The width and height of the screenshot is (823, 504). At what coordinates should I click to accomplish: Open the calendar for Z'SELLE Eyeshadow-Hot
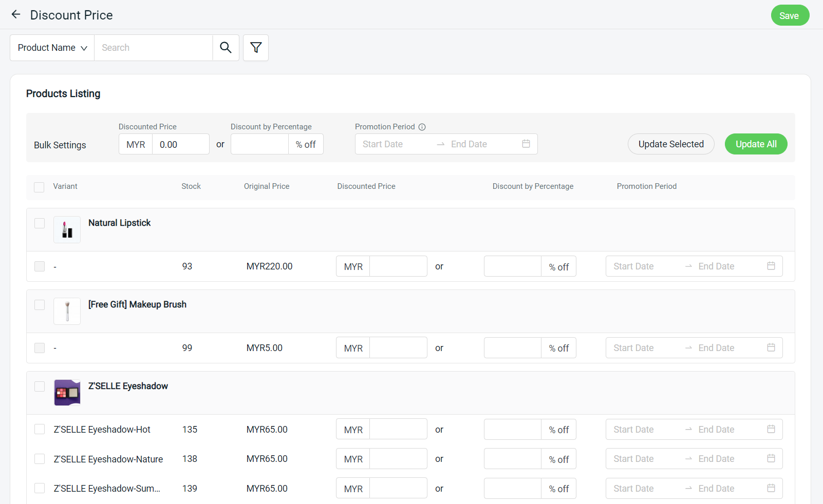(771, 429)
